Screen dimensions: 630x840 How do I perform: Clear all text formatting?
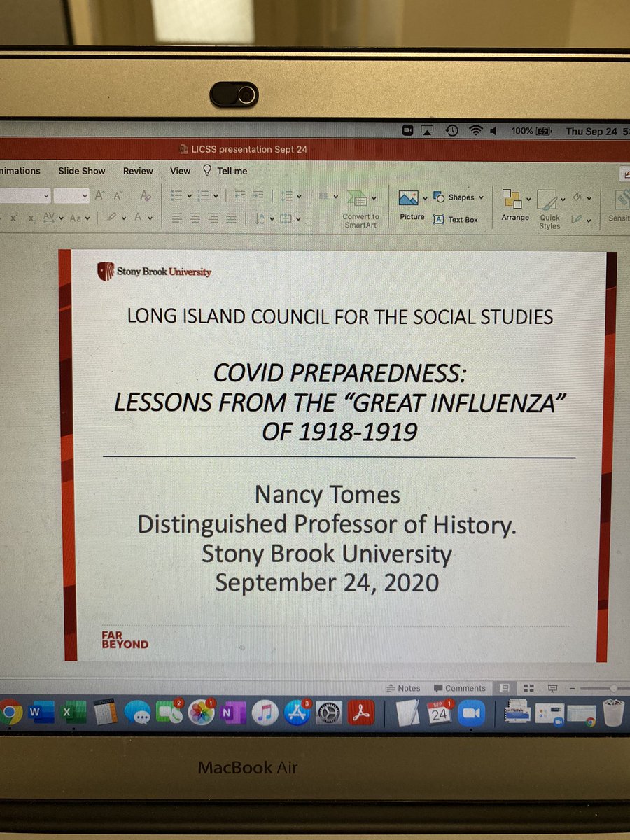(x=146, y=196)
